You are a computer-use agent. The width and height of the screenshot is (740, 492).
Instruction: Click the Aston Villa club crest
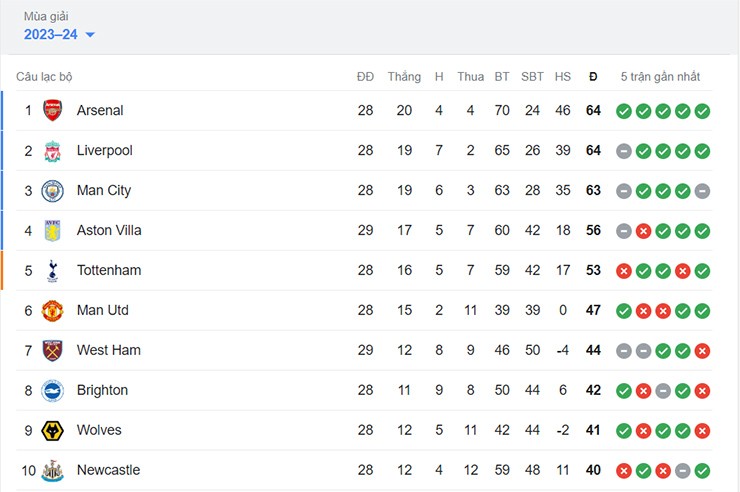[52, 230]
